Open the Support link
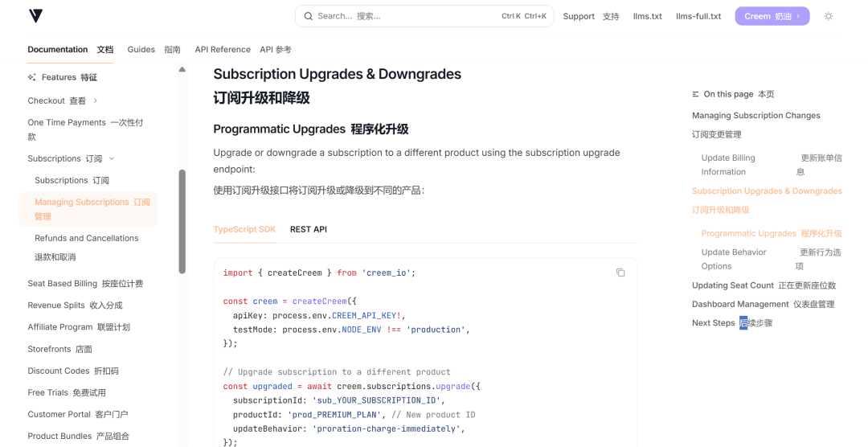 click(579, 16)
